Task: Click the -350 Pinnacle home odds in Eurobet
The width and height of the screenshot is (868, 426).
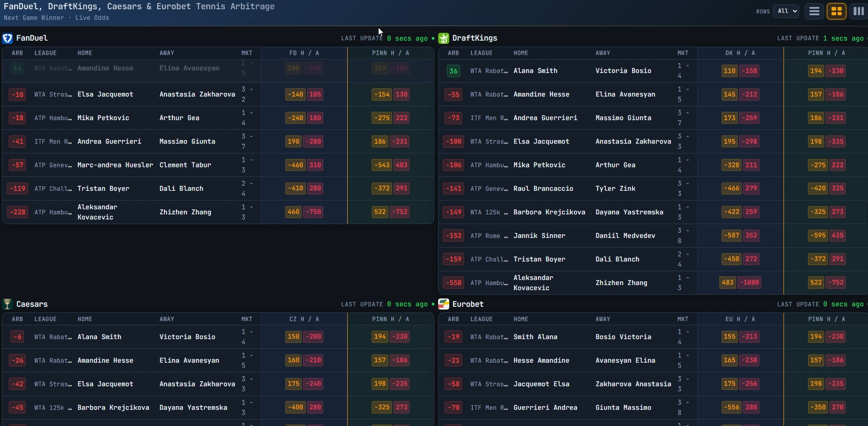Action: tap(818, 408)
